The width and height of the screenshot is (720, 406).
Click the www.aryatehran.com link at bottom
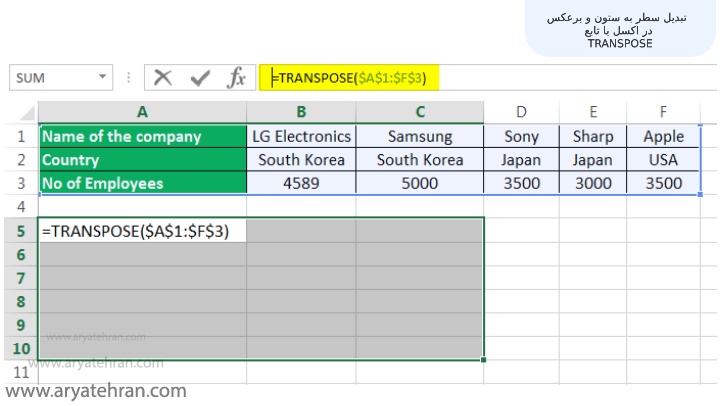[97, 391]
